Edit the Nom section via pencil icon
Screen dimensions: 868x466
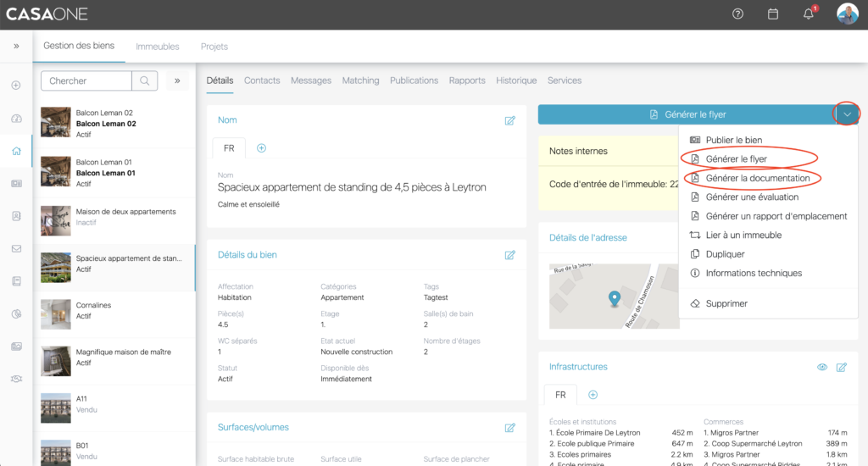coord(509,120)
